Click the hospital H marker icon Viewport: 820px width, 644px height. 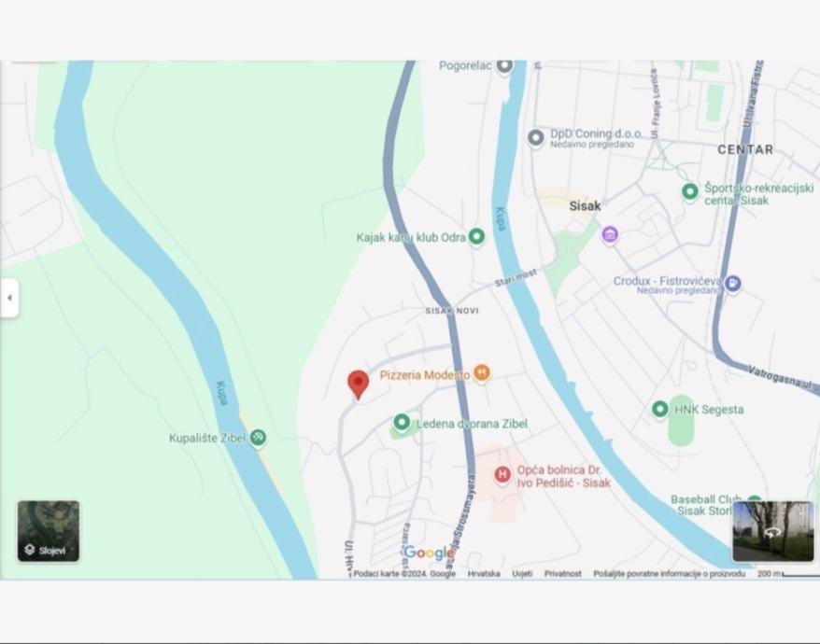502,475
